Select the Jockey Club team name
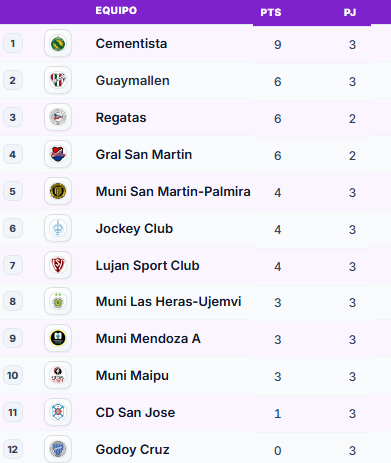This screenshot has height=463, width=391. (134, 229)
